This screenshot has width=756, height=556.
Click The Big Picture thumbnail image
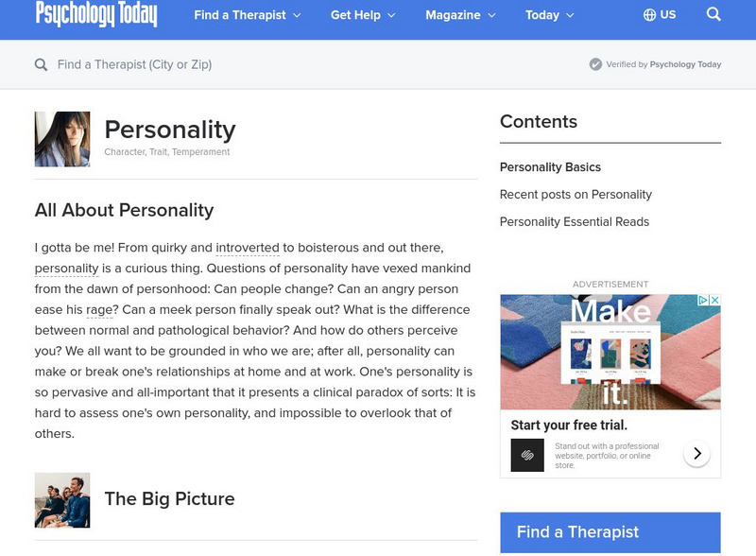62,500
